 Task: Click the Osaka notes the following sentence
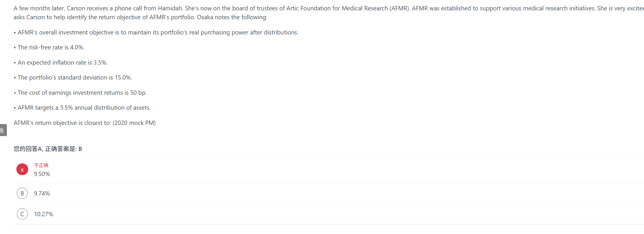pos(232,17)
